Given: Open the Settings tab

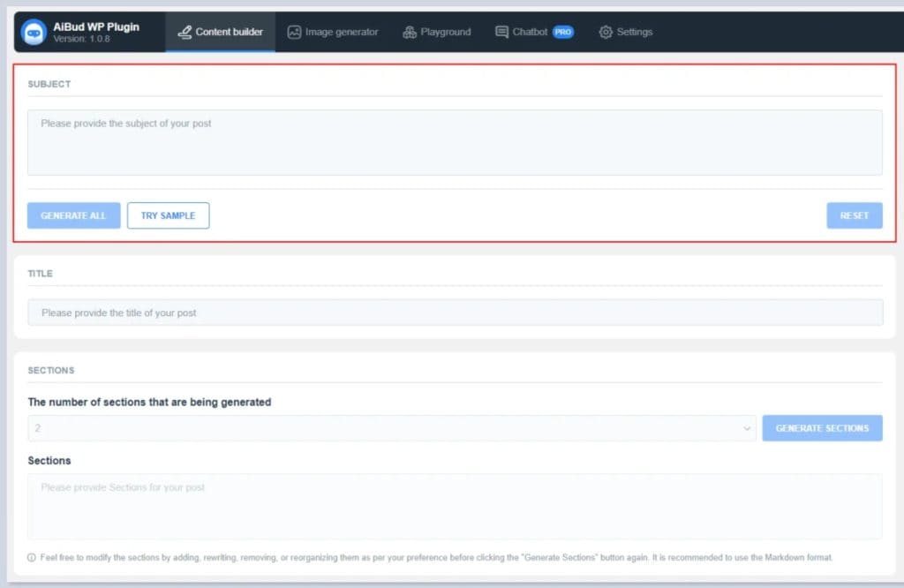Looking at the screenshot, I should pos(626,33).
